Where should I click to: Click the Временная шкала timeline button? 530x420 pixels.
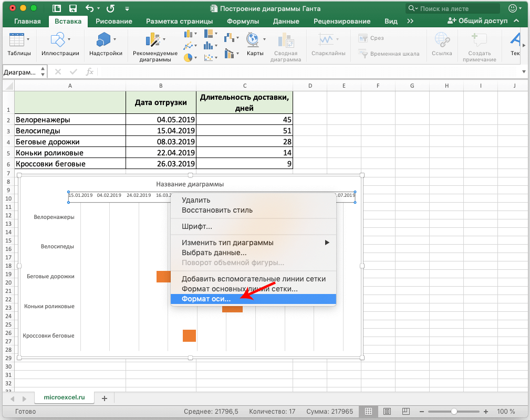[x=389, y=54]
